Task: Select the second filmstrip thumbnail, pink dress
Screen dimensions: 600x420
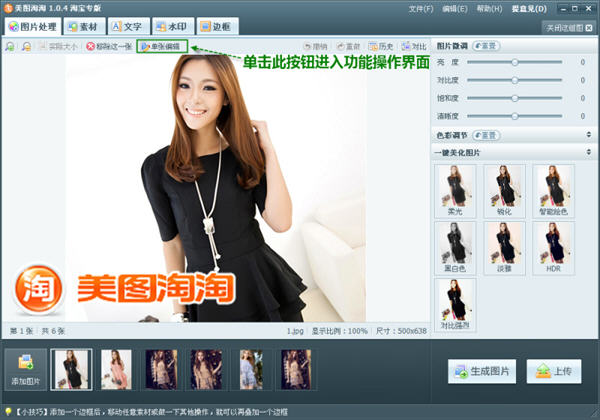Action: coord(116,369)
